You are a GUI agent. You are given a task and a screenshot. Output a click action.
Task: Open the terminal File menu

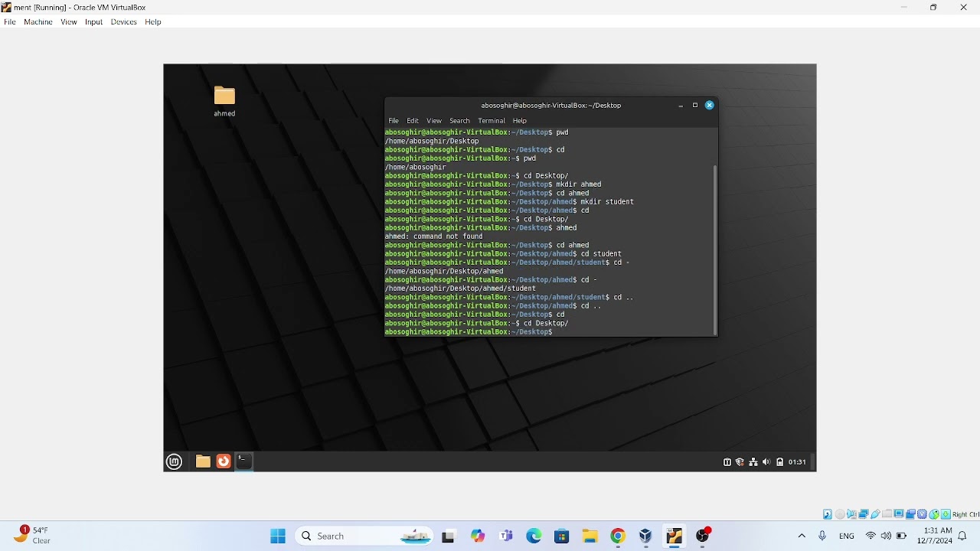[394, 121]
